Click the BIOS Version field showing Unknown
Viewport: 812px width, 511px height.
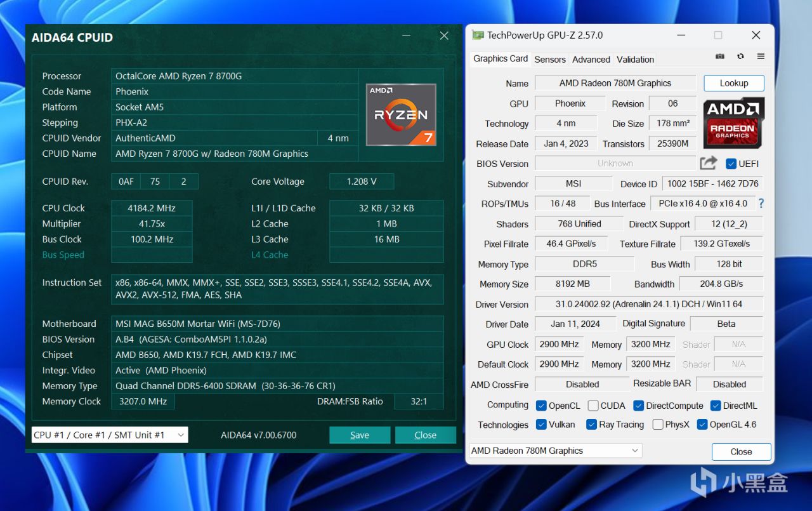click(x=615, y=163)
